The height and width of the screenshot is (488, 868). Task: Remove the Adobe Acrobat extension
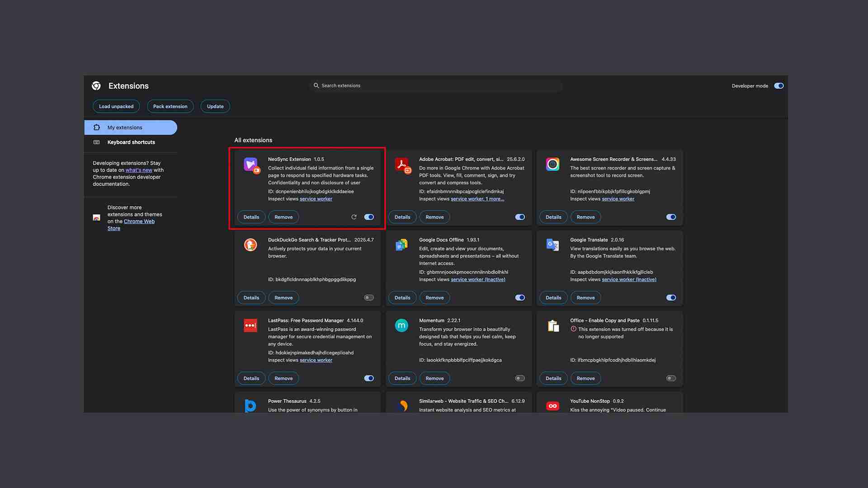[434, 217]
